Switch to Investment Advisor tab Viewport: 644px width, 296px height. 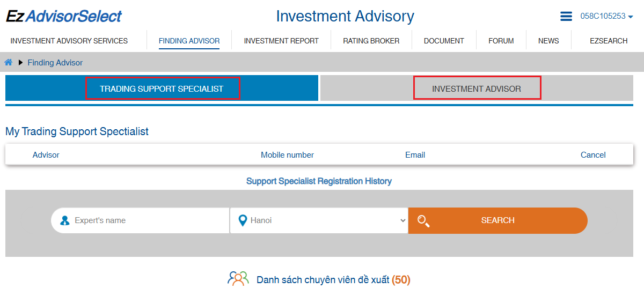pyautogui.click(x=477, y=88)
